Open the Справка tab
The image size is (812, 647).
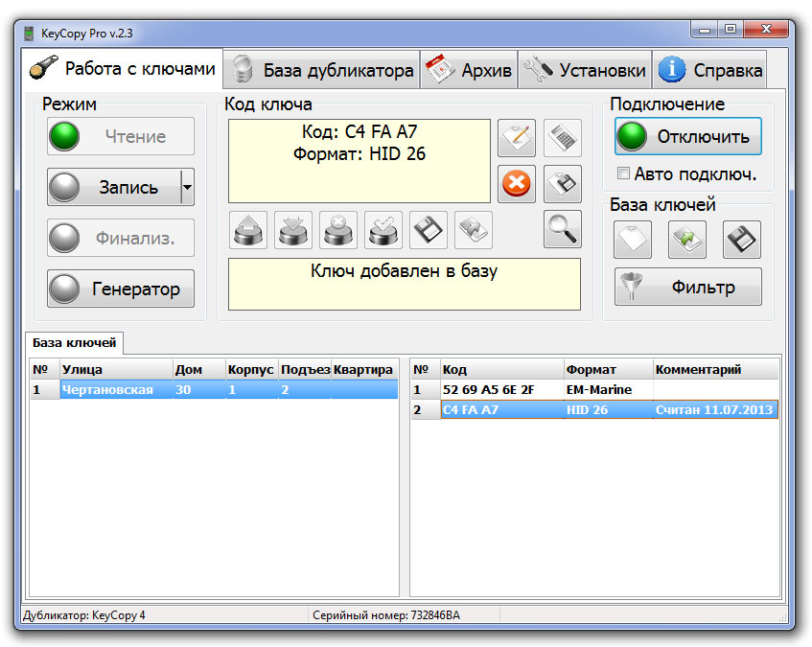pyautogui.click(x=709, y=70)
